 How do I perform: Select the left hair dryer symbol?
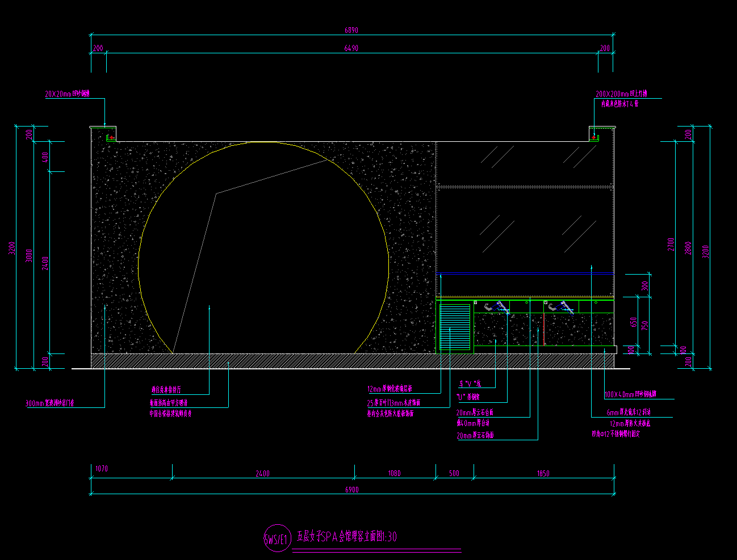[503, 308]
